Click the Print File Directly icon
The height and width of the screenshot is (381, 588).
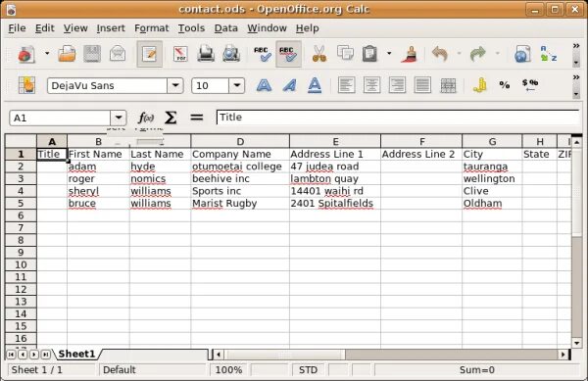(206, 54)
